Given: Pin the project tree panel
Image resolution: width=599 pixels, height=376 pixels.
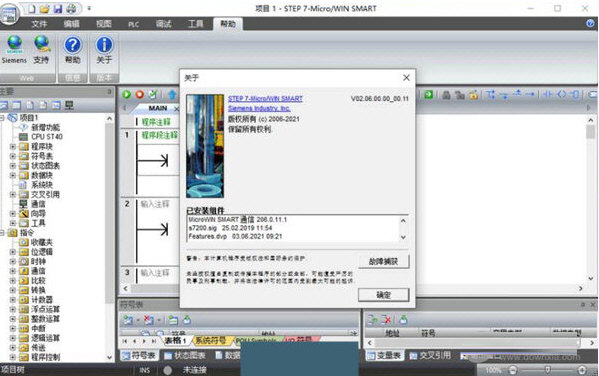Looking at the screenshot, I should coord(109,92).
